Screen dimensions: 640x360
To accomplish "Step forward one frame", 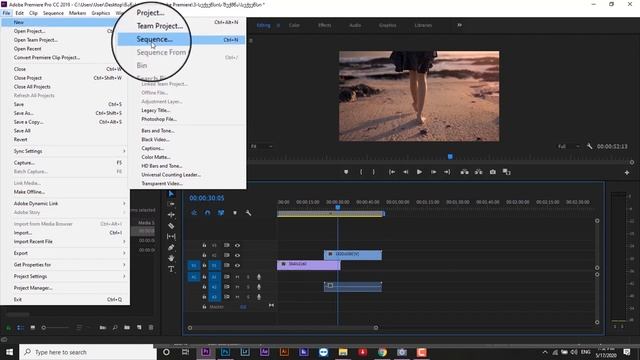I will coord(433,172).
